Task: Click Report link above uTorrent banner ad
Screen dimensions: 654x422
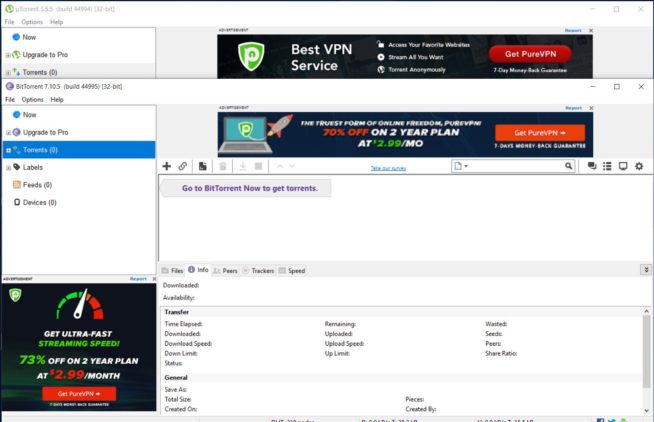Action: pyautogui.click(x=573, y=30)
